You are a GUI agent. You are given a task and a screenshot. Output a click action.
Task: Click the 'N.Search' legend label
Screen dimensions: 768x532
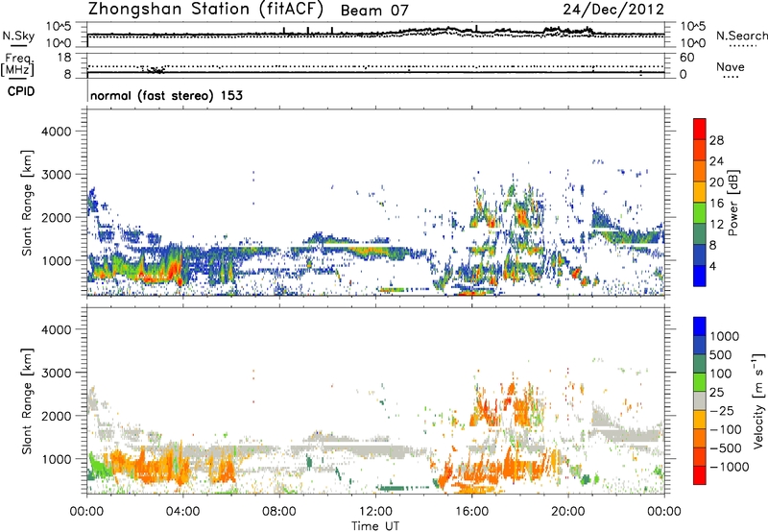click(741, 36)
